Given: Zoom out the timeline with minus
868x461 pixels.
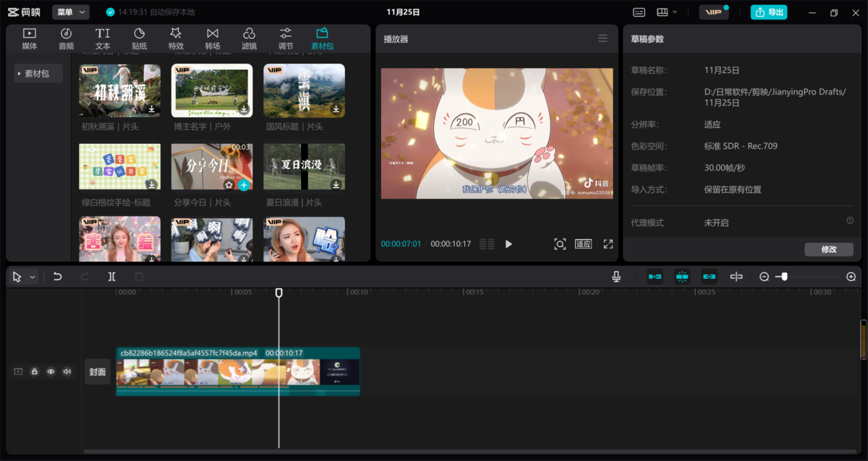Looking at the screenshot, I should click(765, 277).
